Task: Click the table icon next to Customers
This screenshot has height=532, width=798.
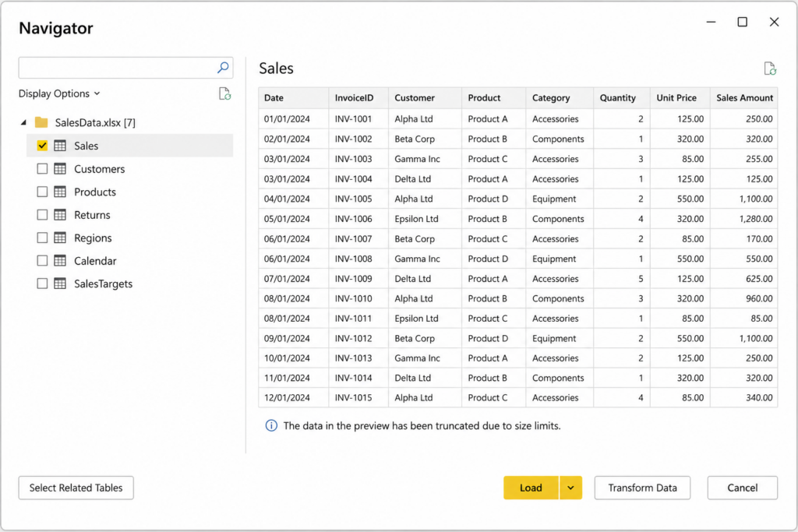Action: [60, 169]
